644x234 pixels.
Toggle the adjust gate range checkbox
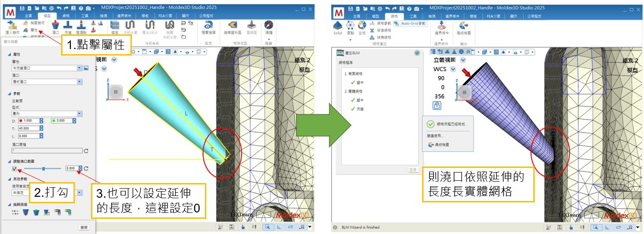pyautogui.click(x=14, y=169)
